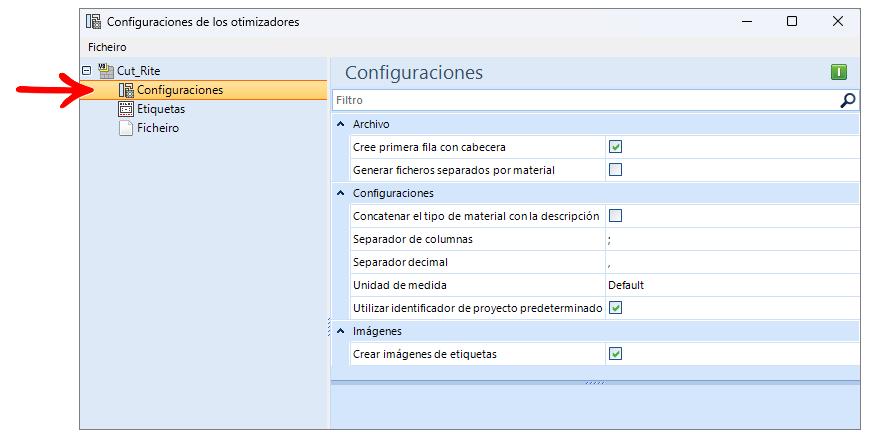Click the vertical splitter grip beside tree
Image resolution: width=869 pixels, height=432 pixels.
(329, 327)
